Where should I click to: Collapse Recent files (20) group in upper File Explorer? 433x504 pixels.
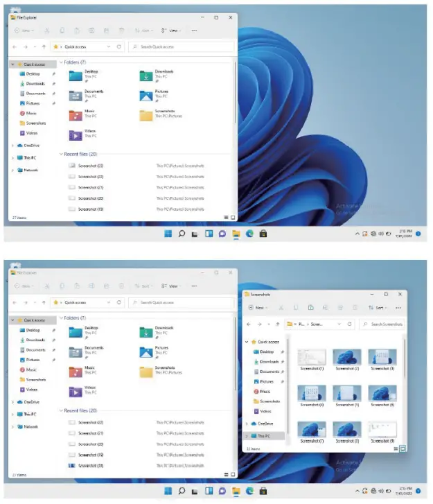pos(61,154)
